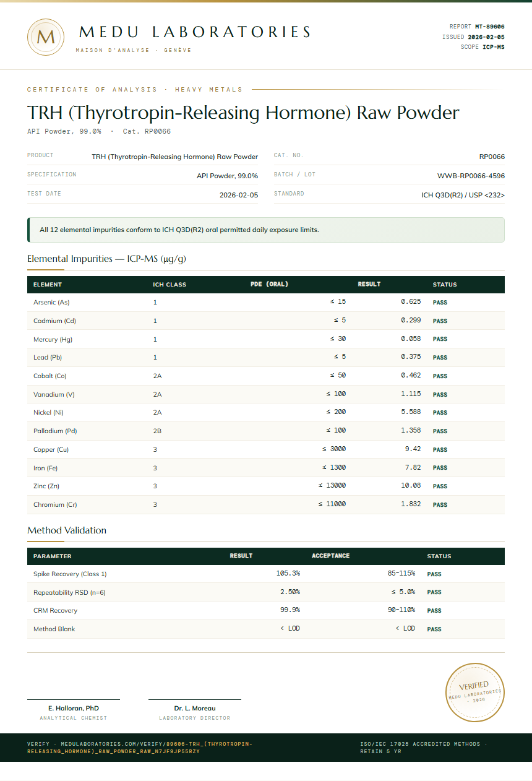Click the Mercury result 0.058
This screenshot has height=781, width=532.
(x=411, y=339)
